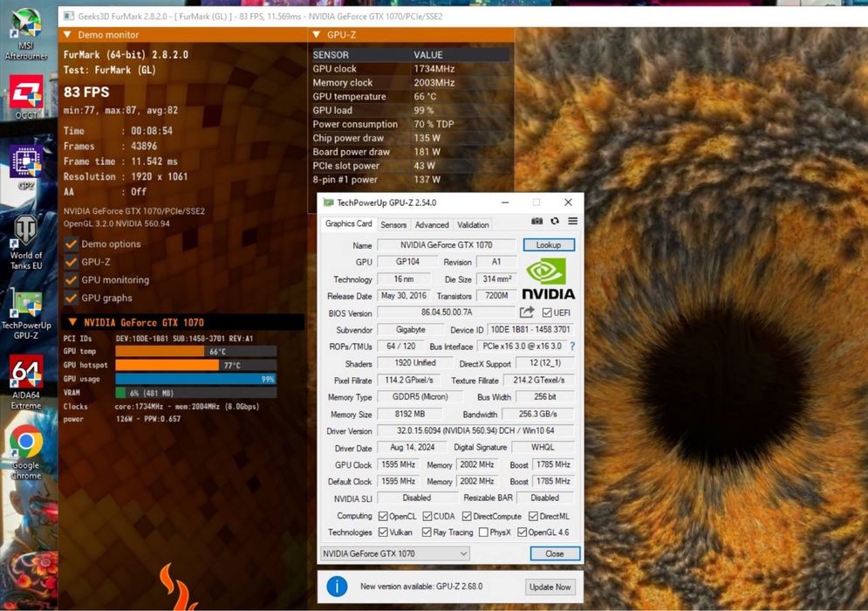The height and width of the screenshot is (611, 868).
Task: Click the Close button in GPU-Z
Action: click(555, 553)
